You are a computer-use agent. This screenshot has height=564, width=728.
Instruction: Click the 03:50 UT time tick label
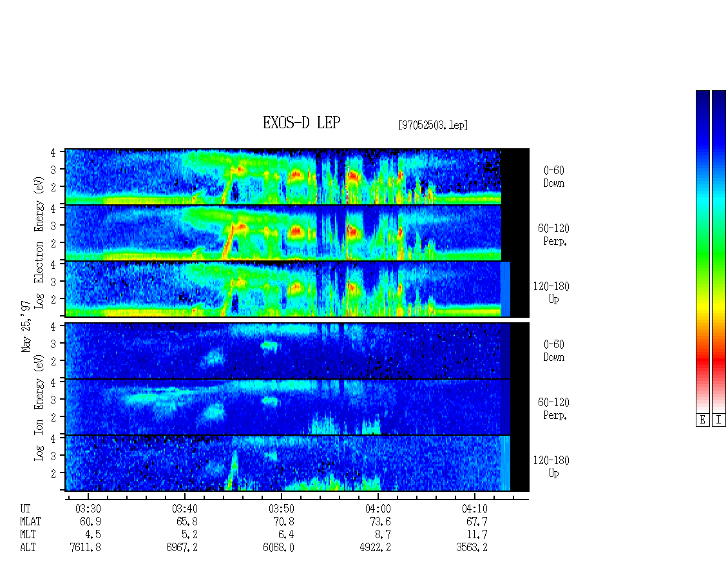click(282, 509)
